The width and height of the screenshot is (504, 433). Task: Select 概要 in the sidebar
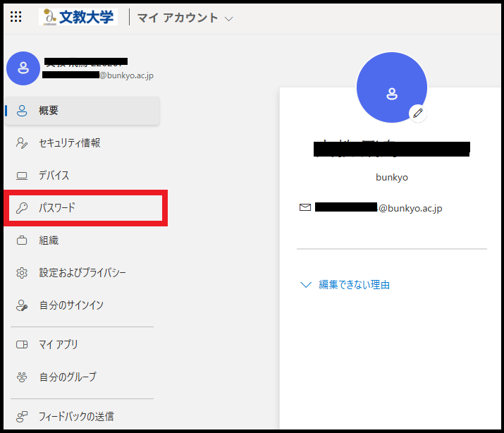82,111
